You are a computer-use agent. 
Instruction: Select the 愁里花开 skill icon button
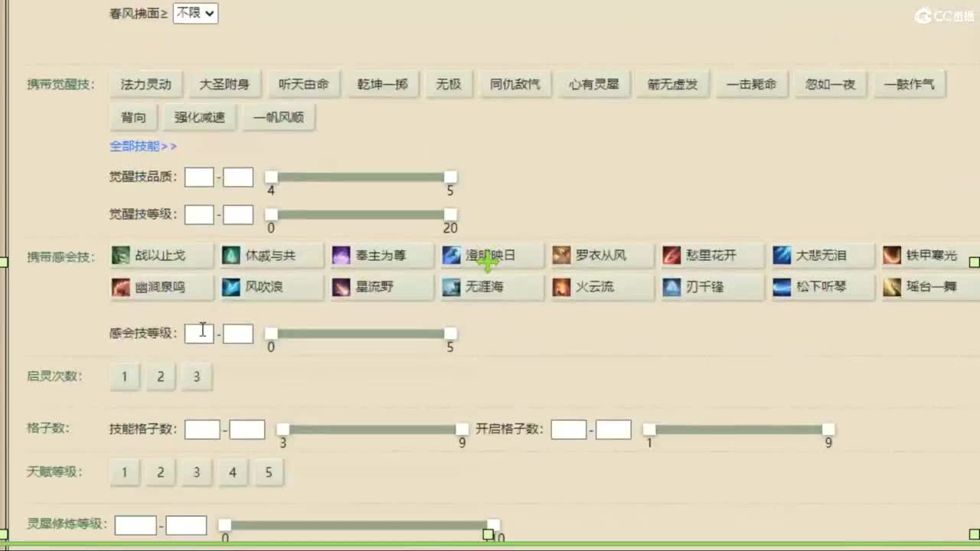click(713, 256)
